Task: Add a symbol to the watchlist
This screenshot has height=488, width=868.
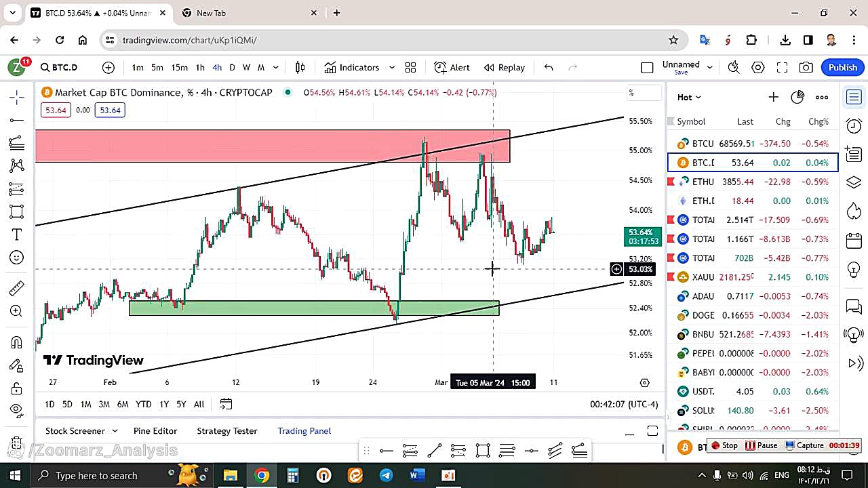Action: coord(773,97)
